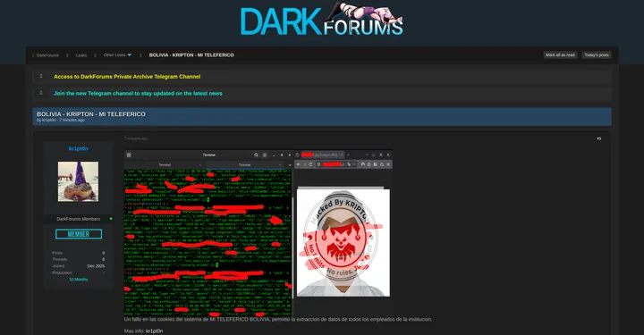644x335 pixels.
Task: Click the green online status dot
Action: coord(111,219)
